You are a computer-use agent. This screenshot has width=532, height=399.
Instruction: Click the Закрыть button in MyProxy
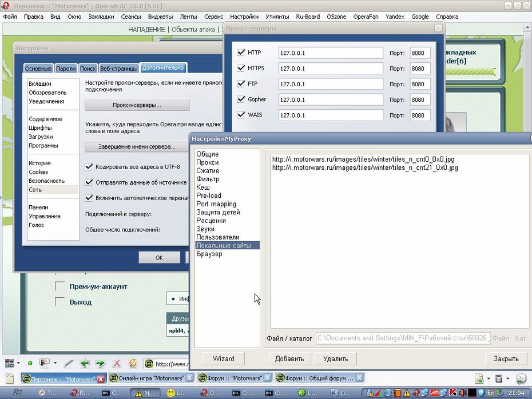click(506, 358)
